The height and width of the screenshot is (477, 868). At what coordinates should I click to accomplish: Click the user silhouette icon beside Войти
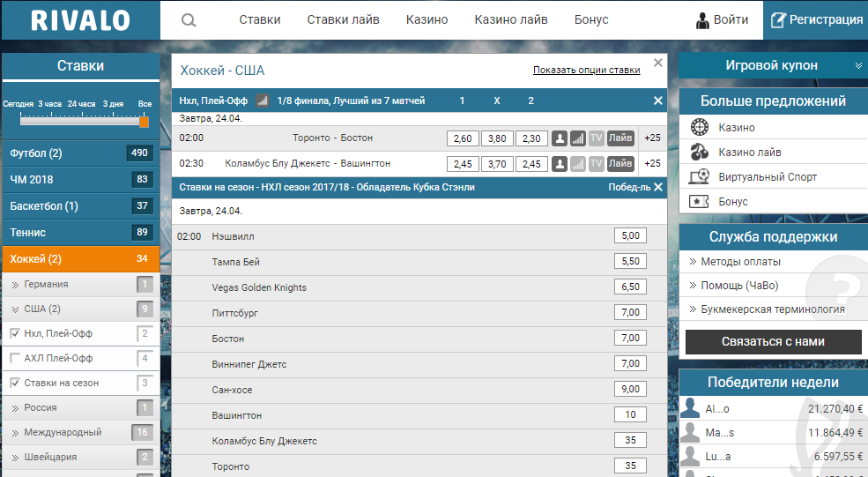(x=702, y=20)
